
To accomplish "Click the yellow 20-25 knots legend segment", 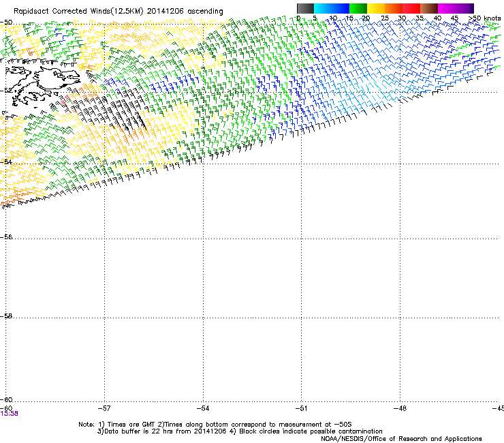I will pos(376,8).
